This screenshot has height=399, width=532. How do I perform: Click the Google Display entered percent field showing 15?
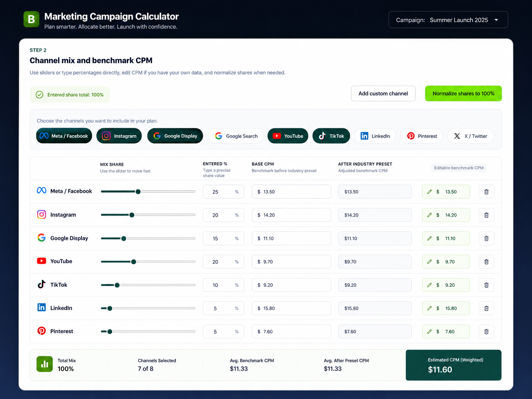(223, 238)
